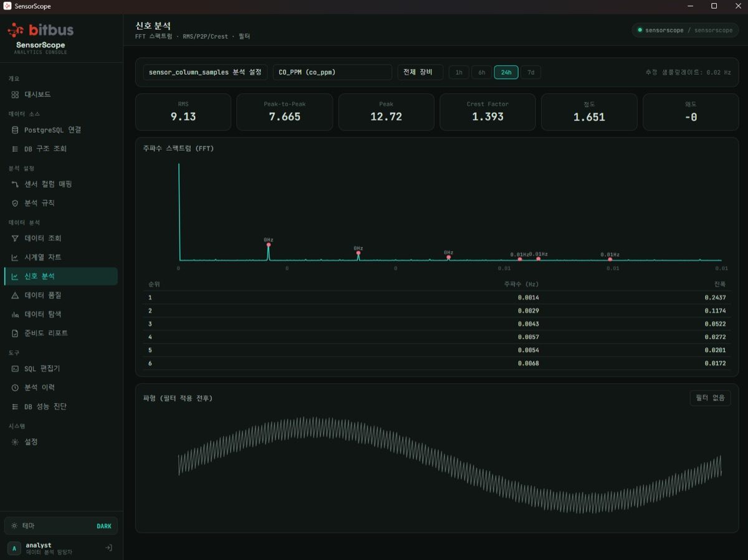The height and width of the screenshot is (560, 748).
Task: Click the 시계열 차트 line chart icon
Action: [15, 257]
